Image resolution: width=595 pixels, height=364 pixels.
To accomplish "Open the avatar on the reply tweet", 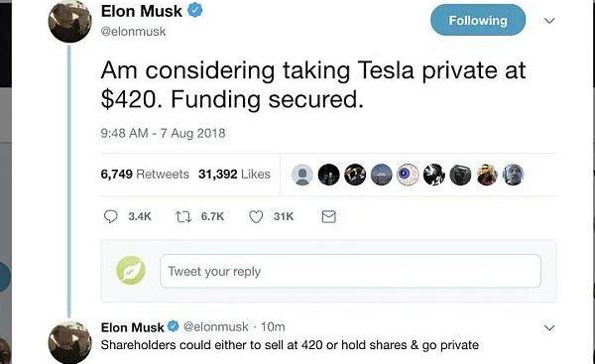I will point(69,342).
